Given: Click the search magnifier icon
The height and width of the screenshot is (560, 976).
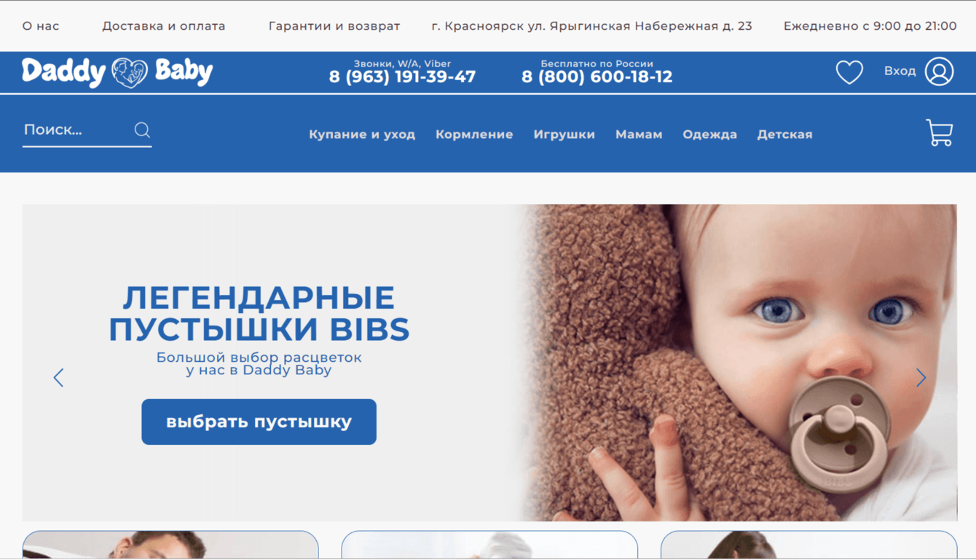Looking at the screenshot, I should tap(142, 130).
